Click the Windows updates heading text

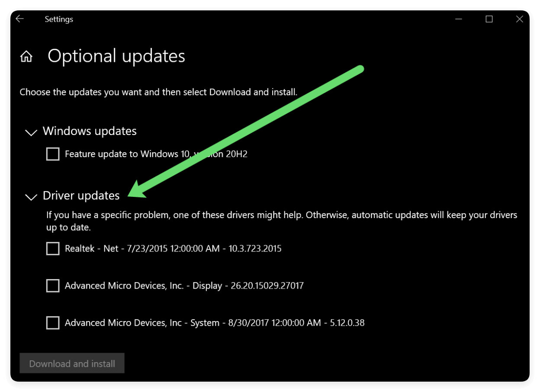click(90, 131)
